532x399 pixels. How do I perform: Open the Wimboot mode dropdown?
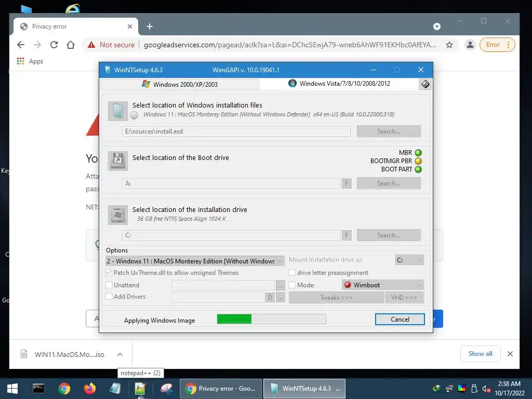pos(383,285)
